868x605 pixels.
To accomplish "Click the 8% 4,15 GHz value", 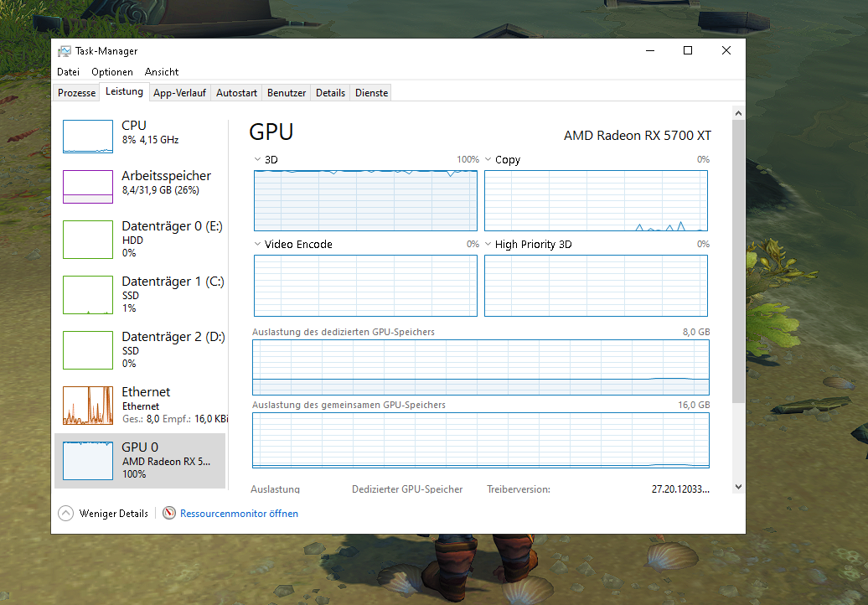I will tap(151, 140).
